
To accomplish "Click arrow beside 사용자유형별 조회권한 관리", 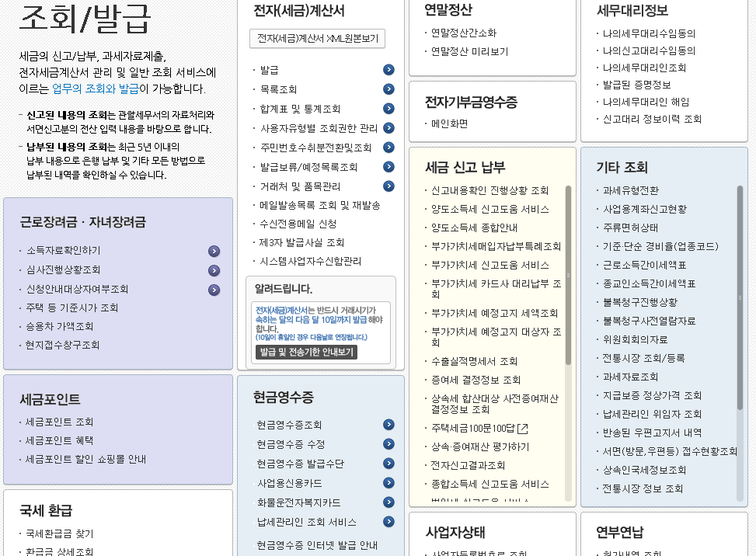I will point(388,128).
